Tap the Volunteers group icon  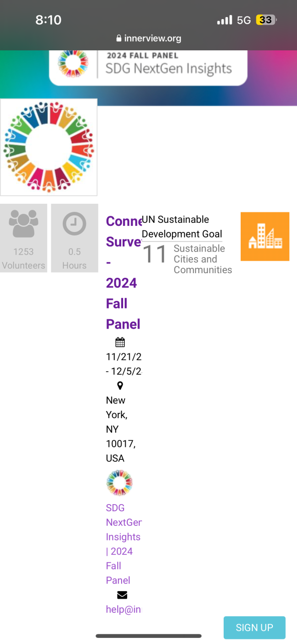(24, 224)
